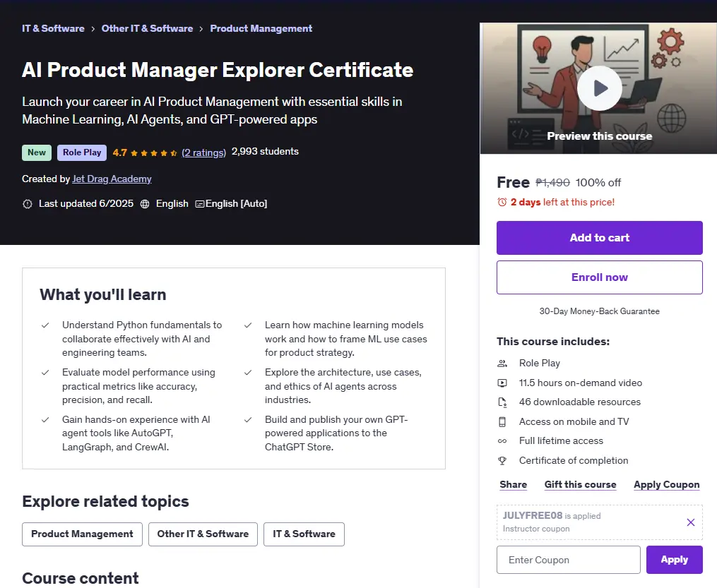
Task: Click checkmark beside Evaluate model performance
Action: click(45, 373)
